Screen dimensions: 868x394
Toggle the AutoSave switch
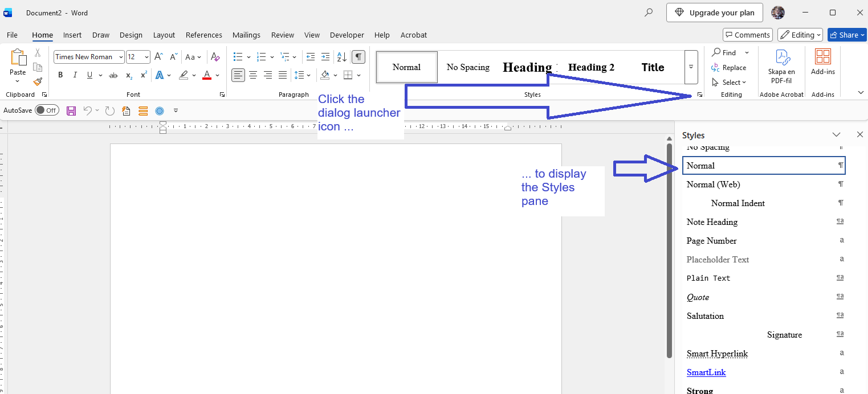pyautogui.click(x=47, y=110)
